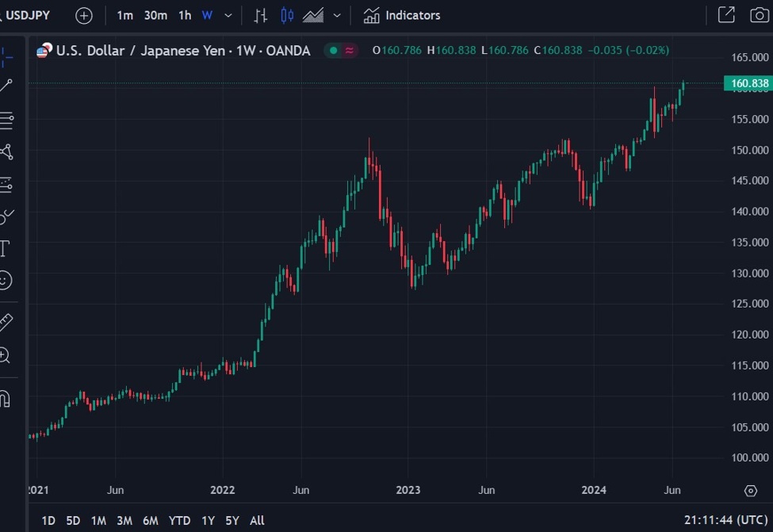The image size is (773, 532).
Task: Select the Text annotation tool
Action: pyautogui.click(x=5, y=248)
